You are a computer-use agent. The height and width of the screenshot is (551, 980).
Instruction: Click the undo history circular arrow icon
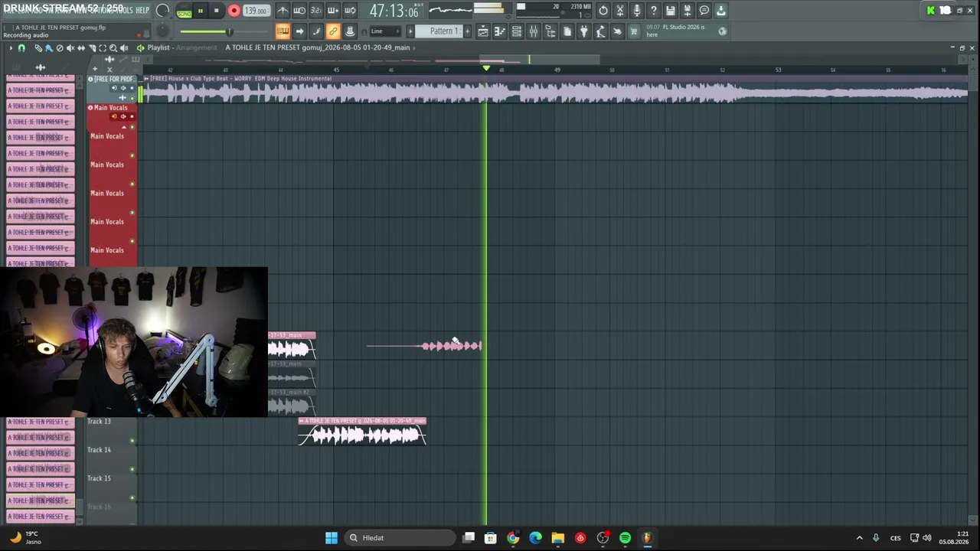603,11
